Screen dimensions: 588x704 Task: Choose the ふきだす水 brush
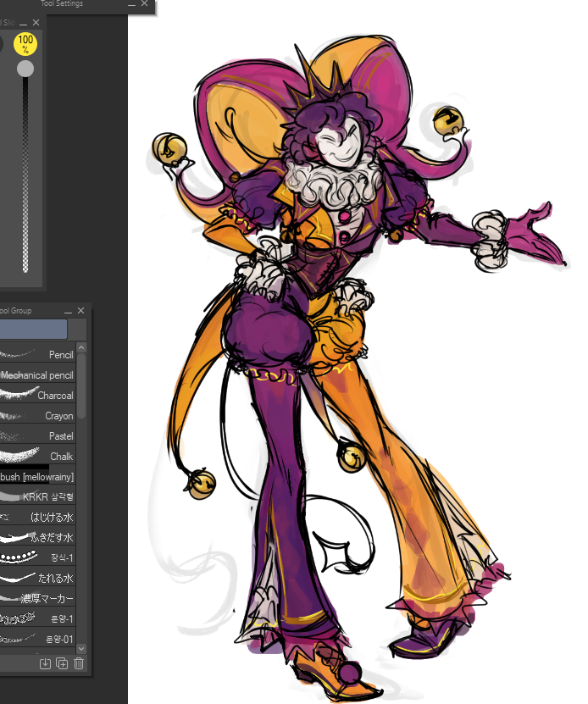[x=37, y=537]
